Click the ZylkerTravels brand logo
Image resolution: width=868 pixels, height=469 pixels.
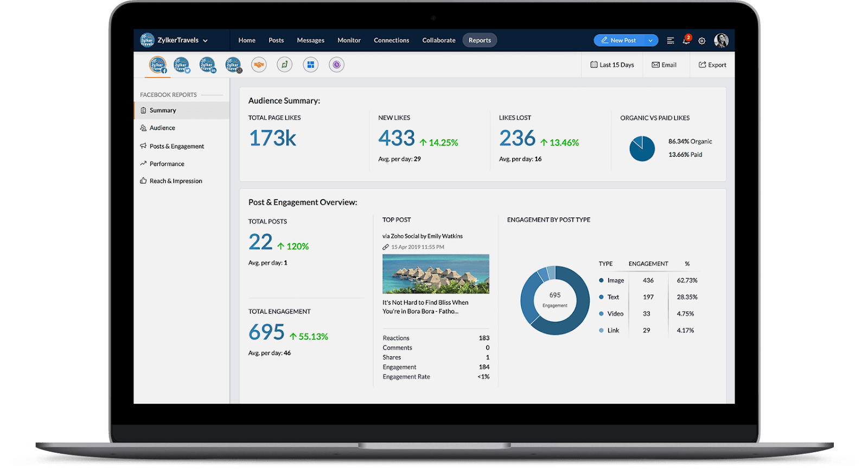(147, 40)
